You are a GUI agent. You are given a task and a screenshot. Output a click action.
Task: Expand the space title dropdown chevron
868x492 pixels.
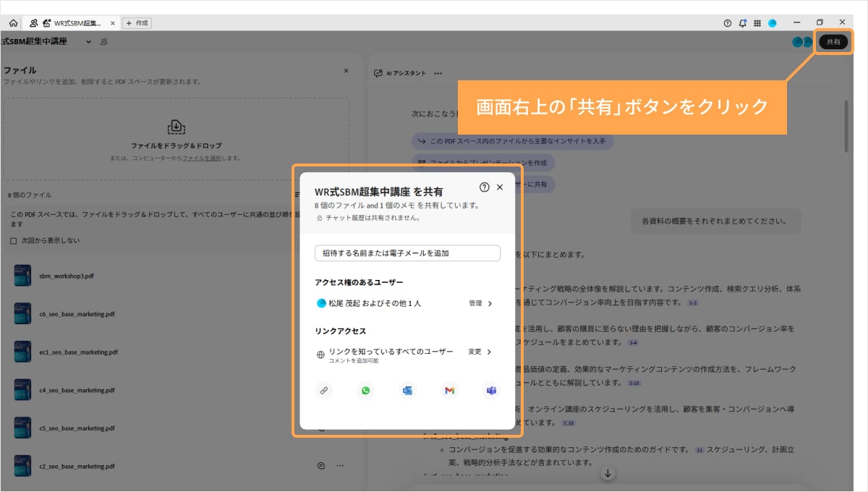(x=89, y=42)
